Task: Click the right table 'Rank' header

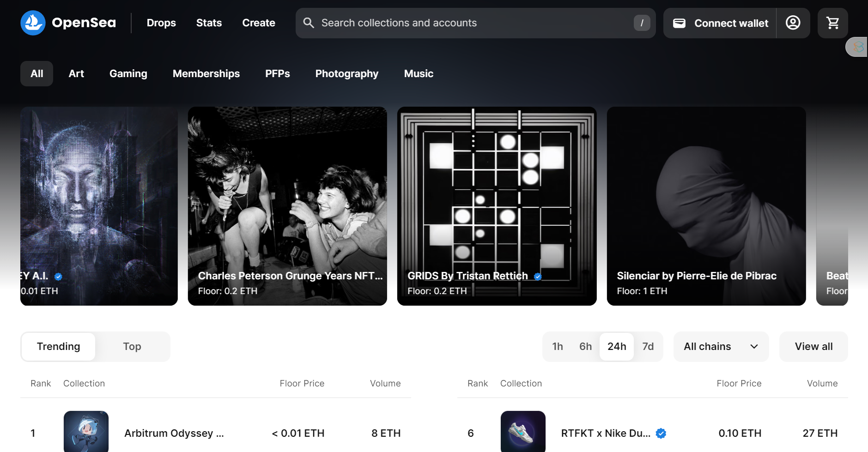Action: pos(478,383)
